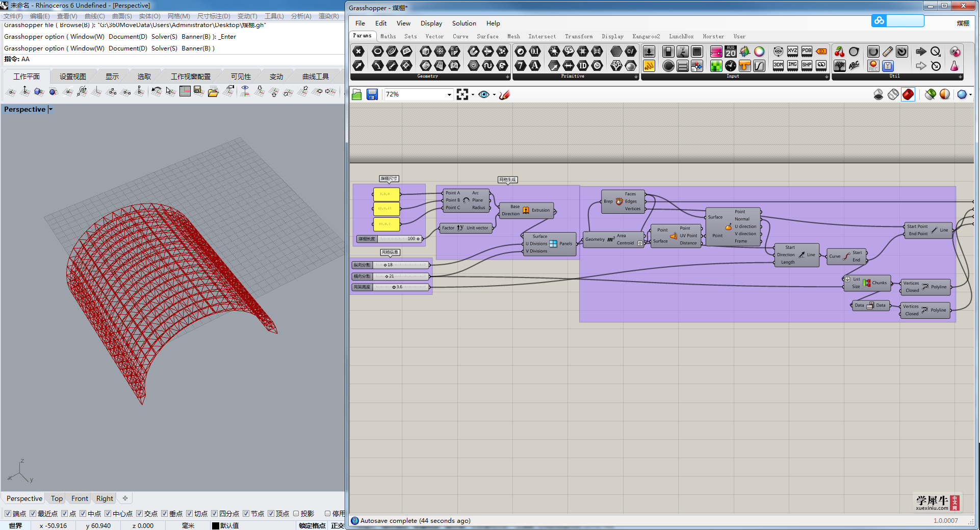The width and height of the screenshot is (980, 530).
Task: Open the 曲线工具 toolbar tab in Rhino
Action: [x=315, y=77]
